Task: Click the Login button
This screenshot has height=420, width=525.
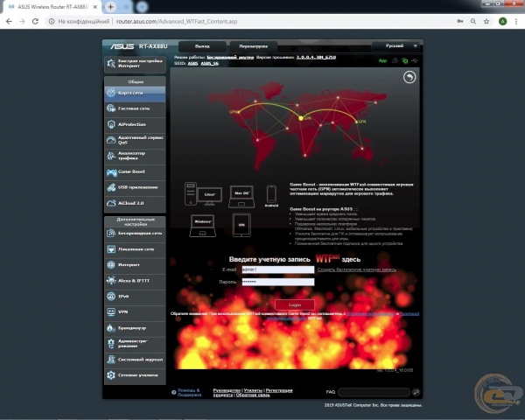Action: tap(295, 304)
